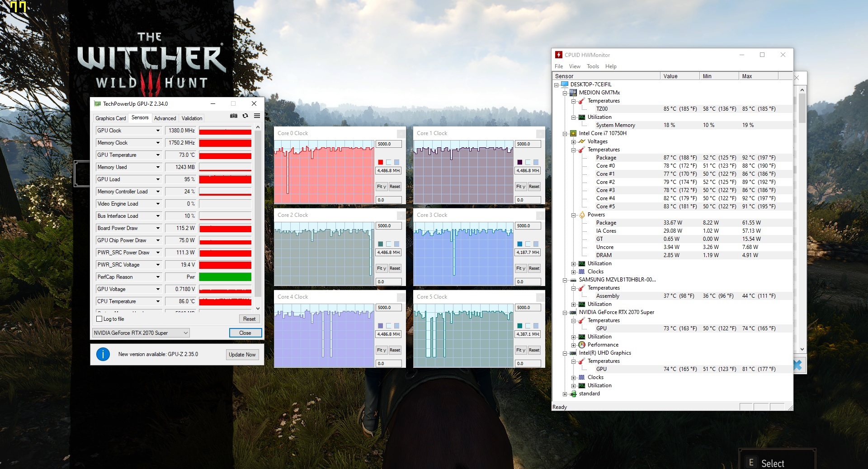The height and width of the screenshot is (469, 868).
Task: Open the File menu in HWMonitor
Action: coord(559,66)
